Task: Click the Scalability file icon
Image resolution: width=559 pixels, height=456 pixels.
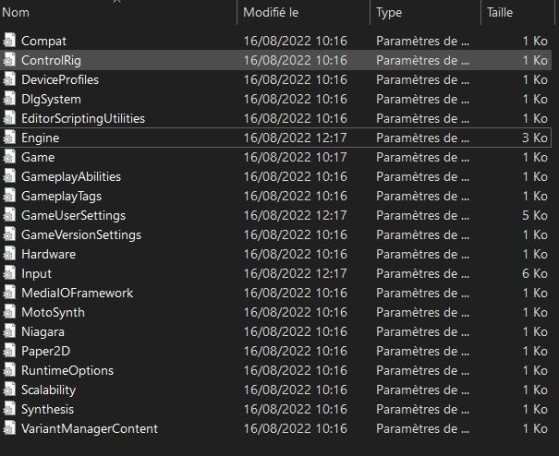Action: click(x=10, y=389)
